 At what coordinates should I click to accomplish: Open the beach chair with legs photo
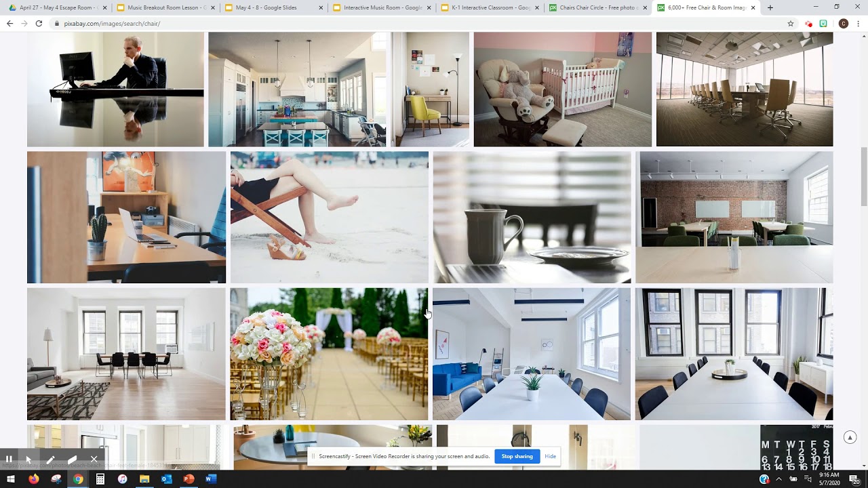pos(329,217)
